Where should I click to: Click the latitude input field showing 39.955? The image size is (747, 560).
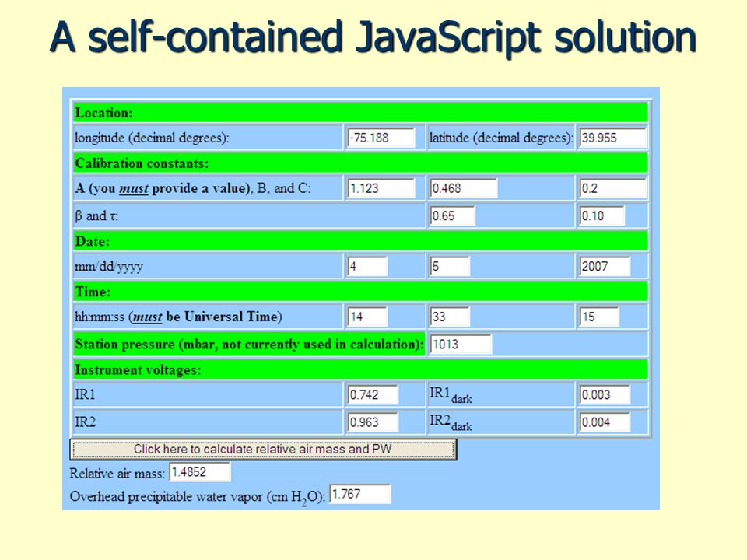point(612,138)
